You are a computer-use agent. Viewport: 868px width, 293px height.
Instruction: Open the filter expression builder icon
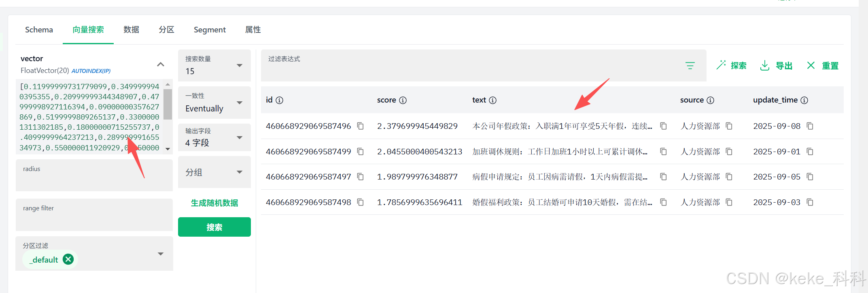(x=690, y=66)
